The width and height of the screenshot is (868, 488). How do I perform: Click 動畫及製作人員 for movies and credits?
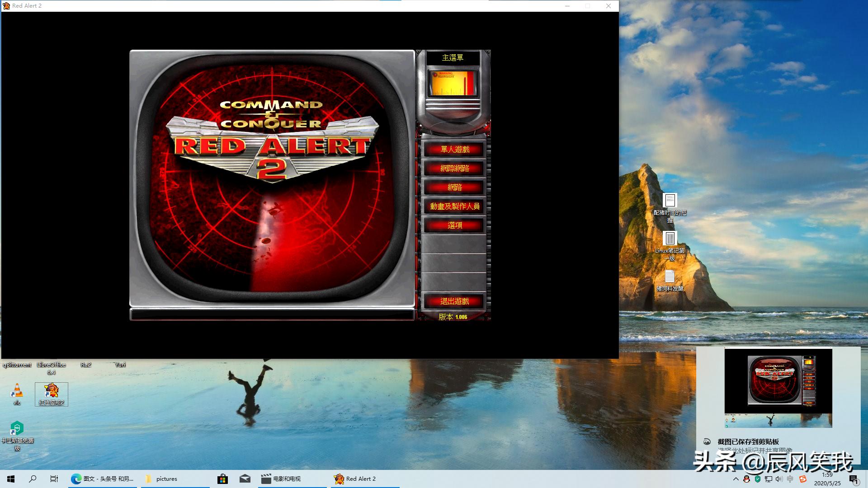455,206
